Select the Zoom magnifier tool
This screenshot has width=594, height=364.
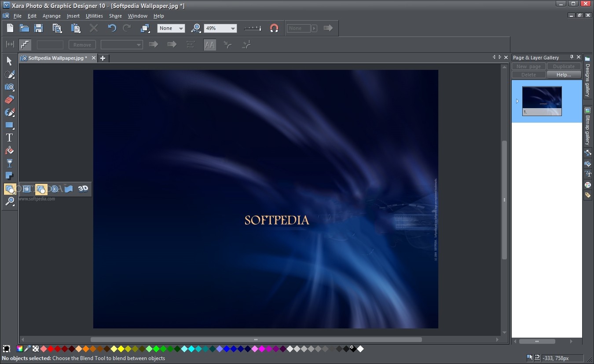click(x=9, y=202)
